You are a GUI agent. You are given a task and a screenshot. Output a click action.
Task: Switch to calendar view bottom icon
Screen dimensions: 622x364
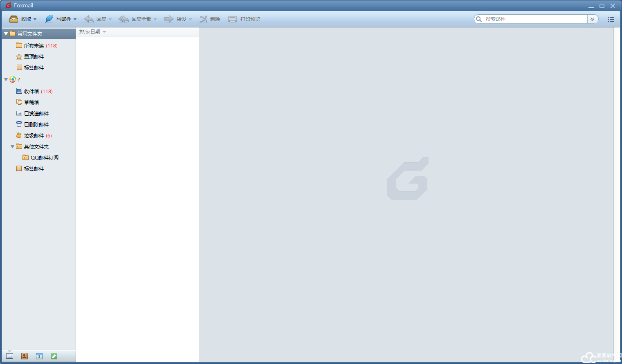click(x=39, y=356)
